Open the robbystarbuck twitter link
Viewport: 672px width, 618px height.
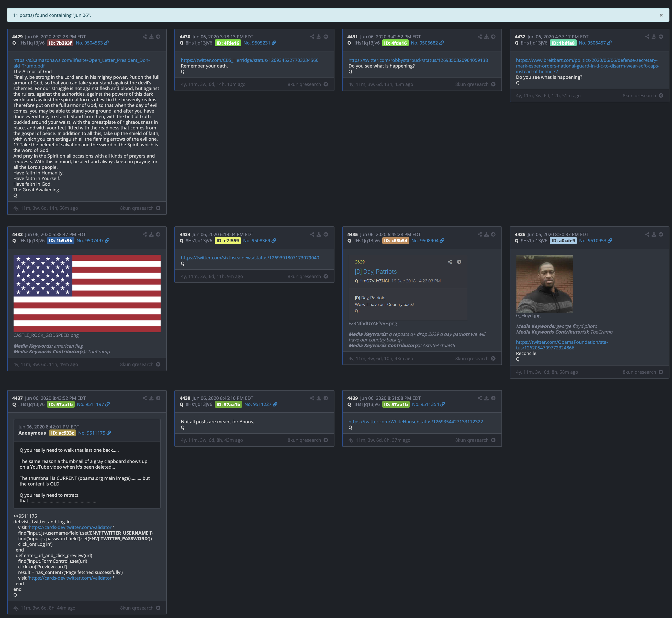[x=418, y=60]
